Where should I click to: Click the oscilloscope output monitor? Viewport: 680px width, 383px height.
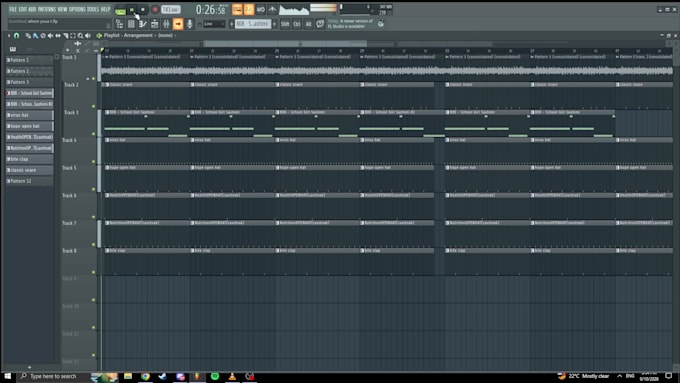pos(294,10)
